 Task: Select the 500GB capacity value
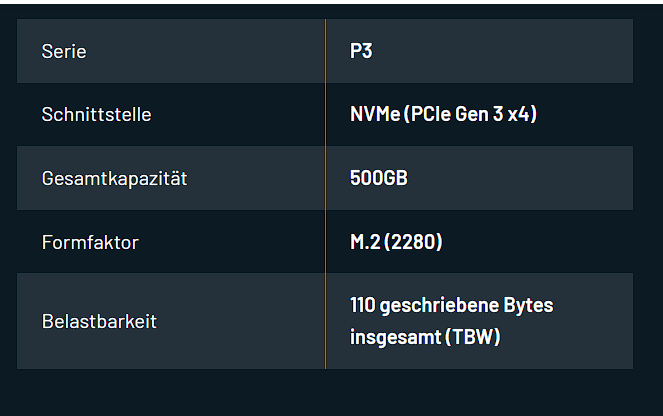point(379,178)
